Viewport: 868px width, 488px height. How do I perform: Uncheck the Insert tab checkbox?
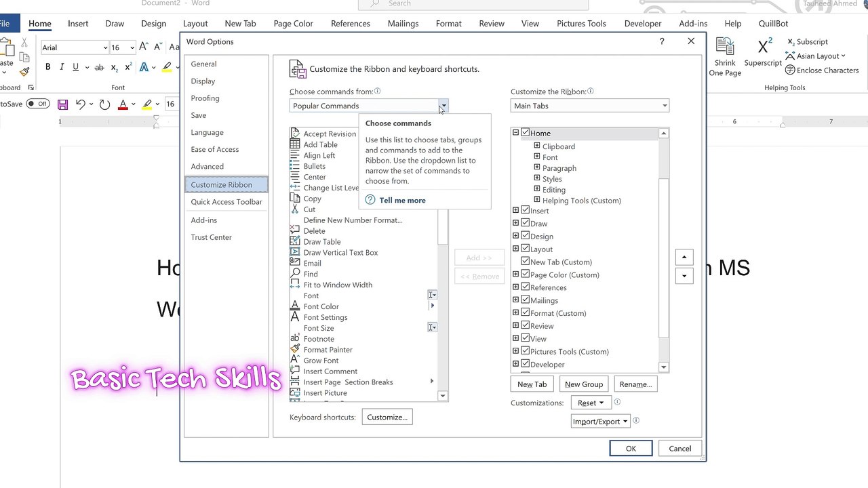coord(525,211)
